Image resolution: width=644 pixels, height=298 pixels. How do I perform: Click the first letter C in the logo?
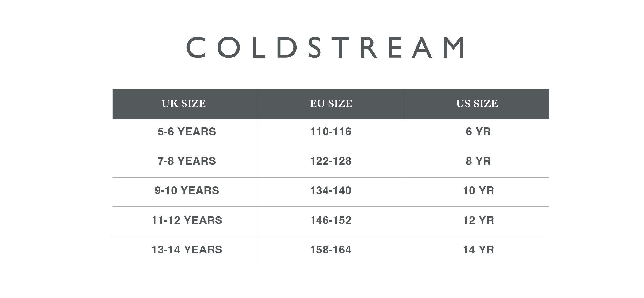[196, 47]
